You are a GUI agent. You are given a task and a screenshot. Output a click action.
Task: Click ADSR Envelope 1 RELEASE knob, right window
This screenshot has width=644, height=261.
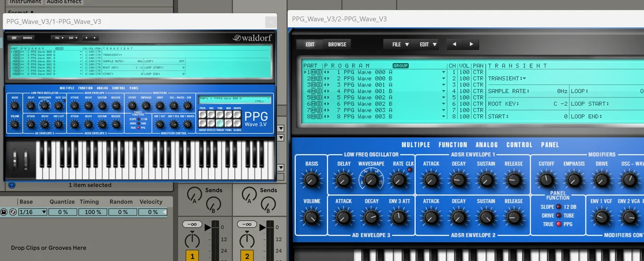[x=513, y=181]
